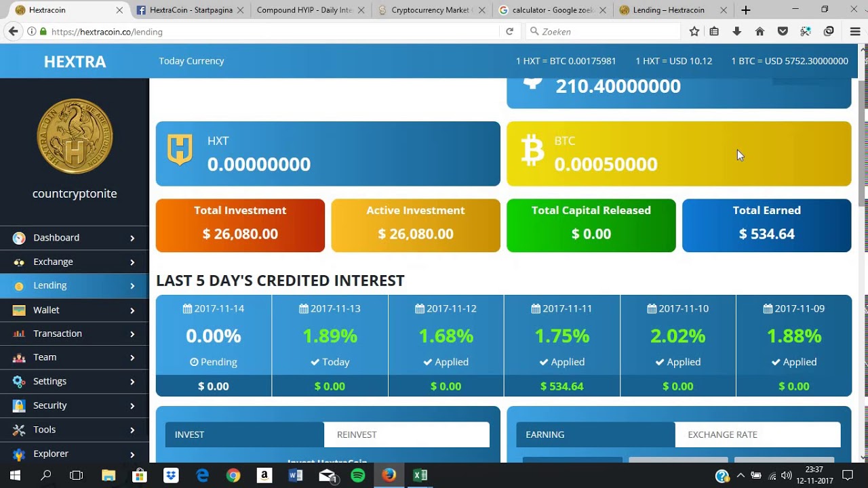Go to the browser home page icon
868x488 pixels.
pyautogui.click(x=759, y=31)
